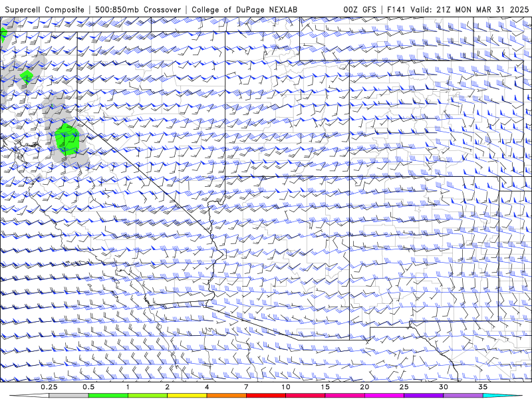Click the "500:850mb Crossover" header label
532x399 pixels.
(138, 9)
